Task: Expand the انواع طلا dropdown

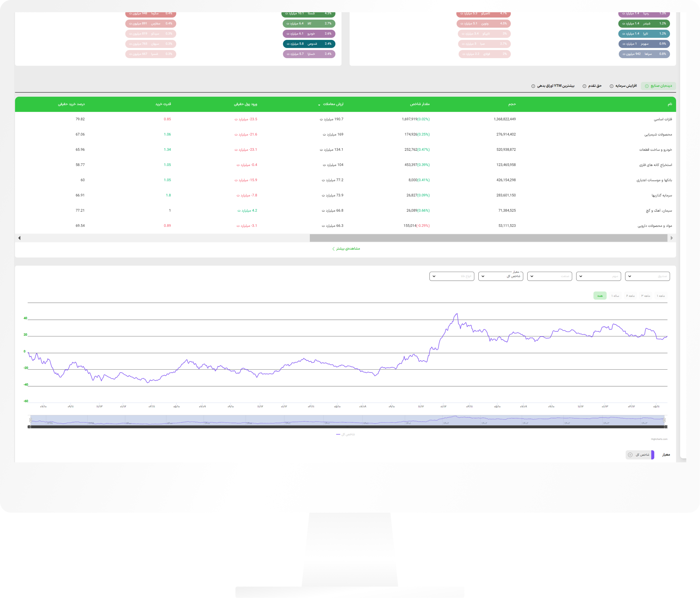Action: coord(452,276)
